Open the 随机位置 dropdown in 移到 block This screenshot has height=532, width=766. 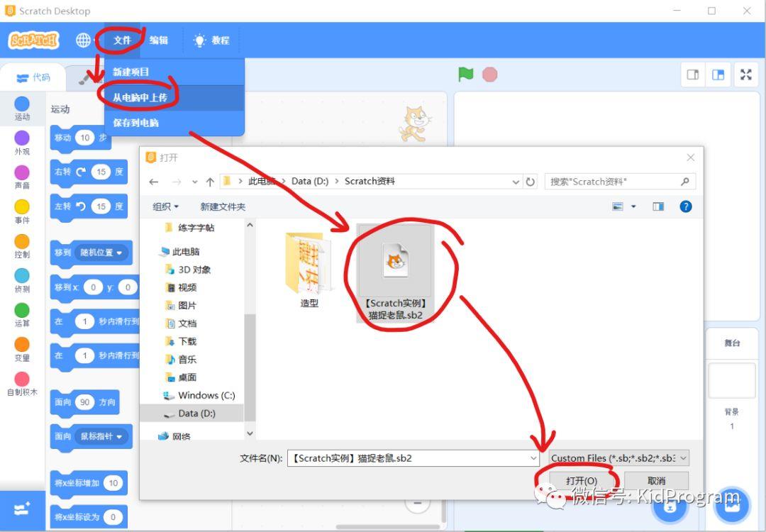101,253
